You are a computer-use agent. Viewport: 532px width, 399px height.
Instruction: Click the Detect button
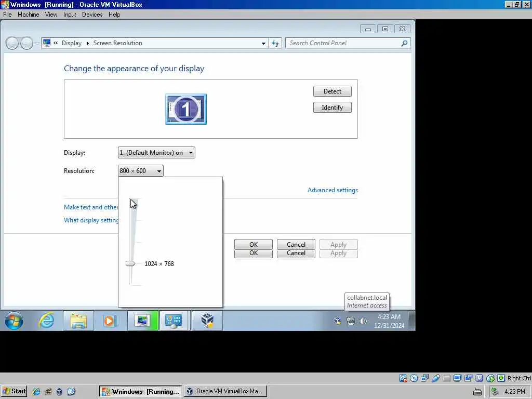point(332,91)
